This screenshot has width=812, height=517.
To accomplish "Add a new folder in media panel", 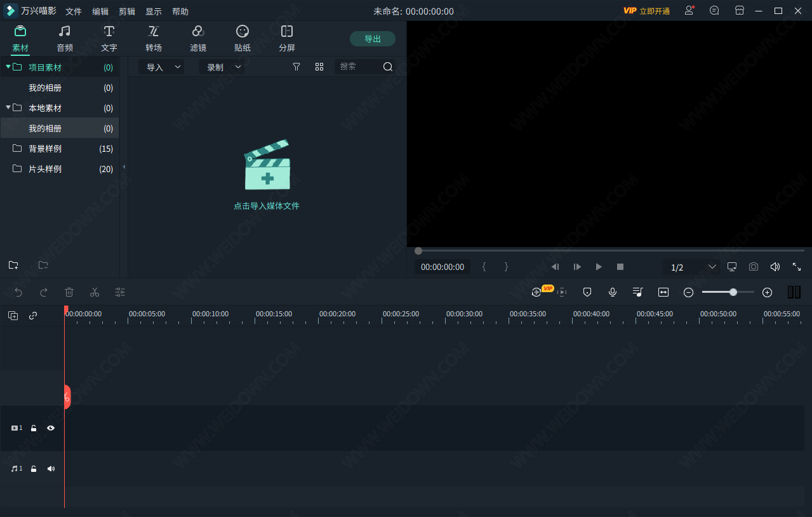I will tap(13, 265).
